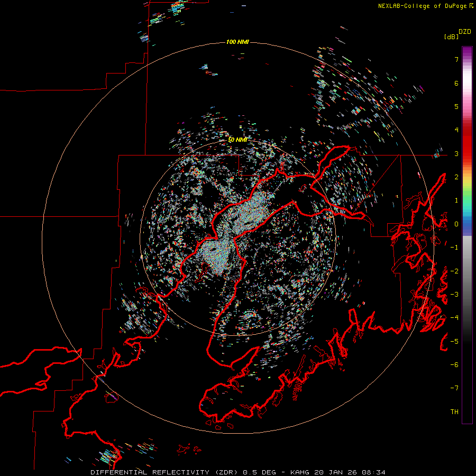Click the KAHG 20 JAN 26 08:34 timestamp
This screenshot has width=476, height=476.
pyautogui.click(x=338, y=472)
